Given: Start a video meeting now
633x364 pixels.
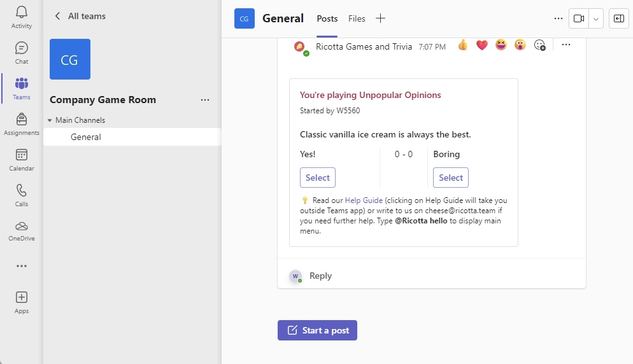Looking at the screenshot, I should coord(579,18).
